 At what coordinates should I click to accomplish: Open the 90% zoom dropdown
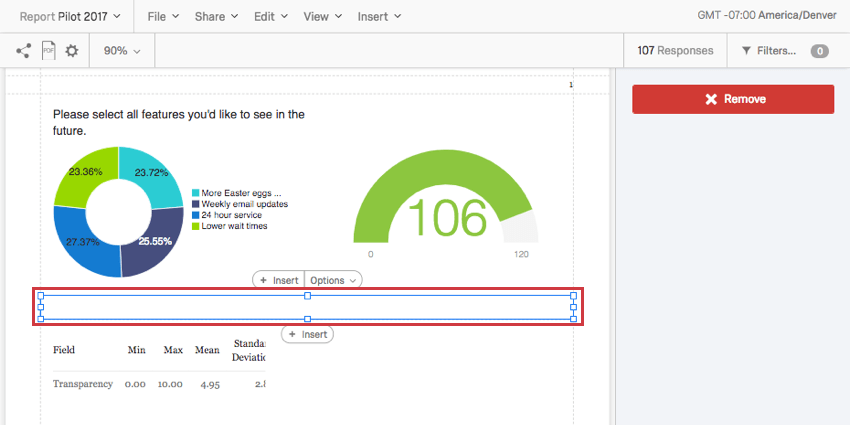click(x=122, y=50)
